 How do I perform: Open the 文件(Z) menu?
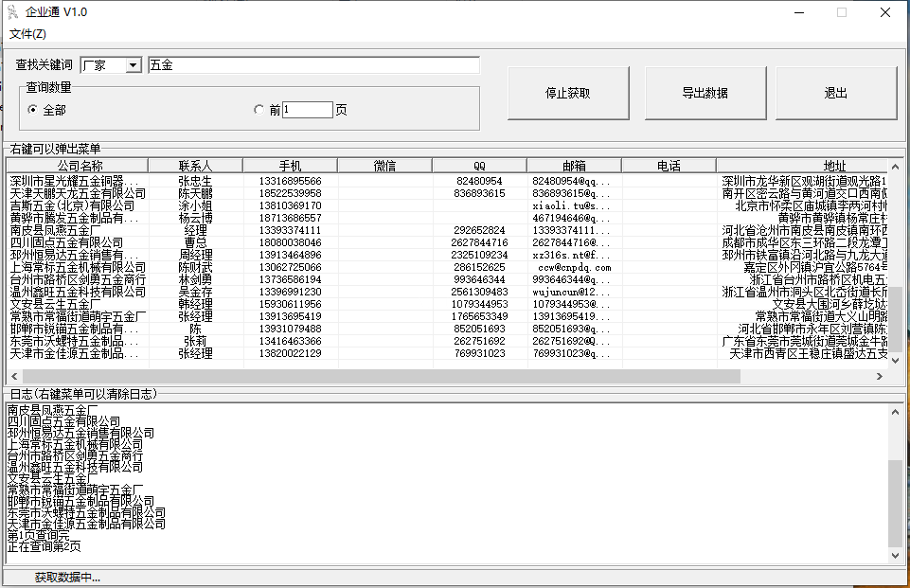click(x=27, y=34)
